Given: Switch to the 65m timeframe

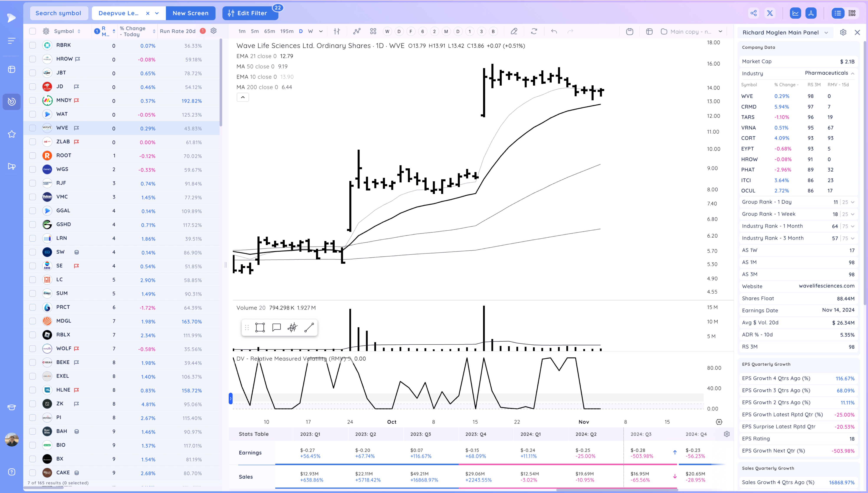Looking at the screenshot, I should [x=269, y=31].
